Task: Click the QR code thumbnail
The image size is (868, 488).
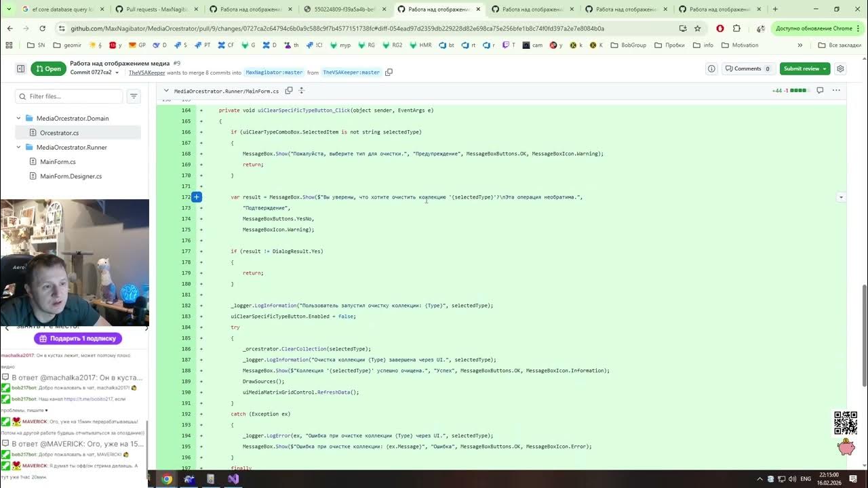Action: [x=845, y=423]
